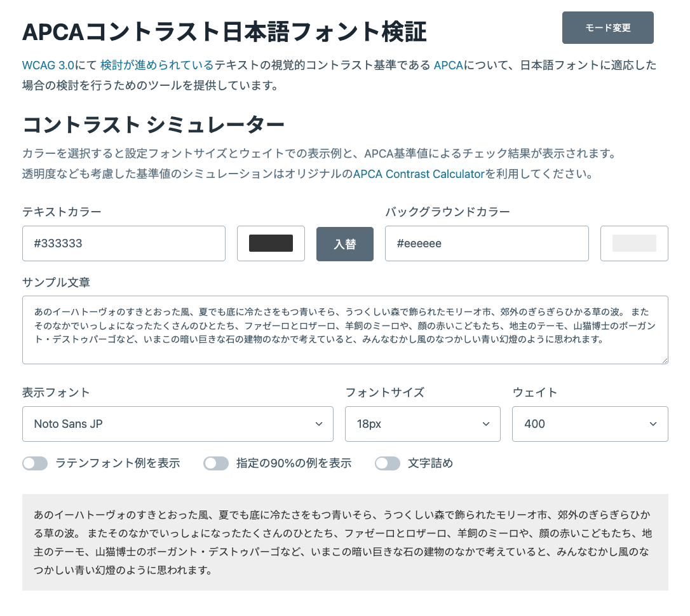Select the dark text color preview swatch
Image resolution: width=690 pixels, height=616 pixels.
[x=271, y=243]
